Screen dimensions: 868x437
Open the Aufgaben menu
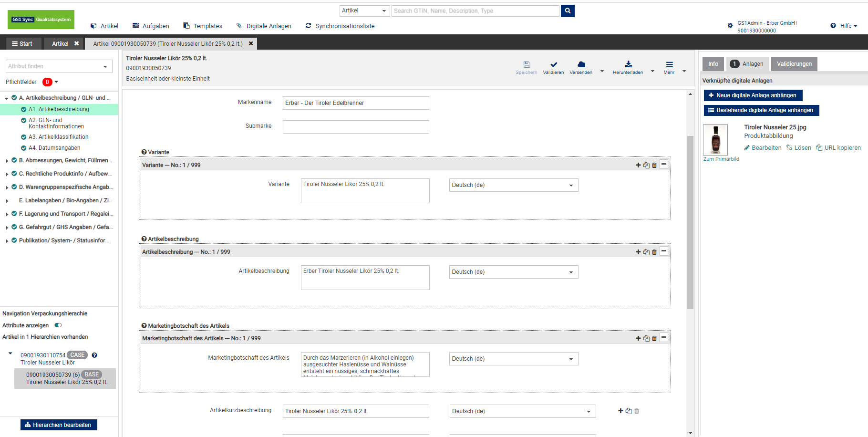(x=151, y=26)
